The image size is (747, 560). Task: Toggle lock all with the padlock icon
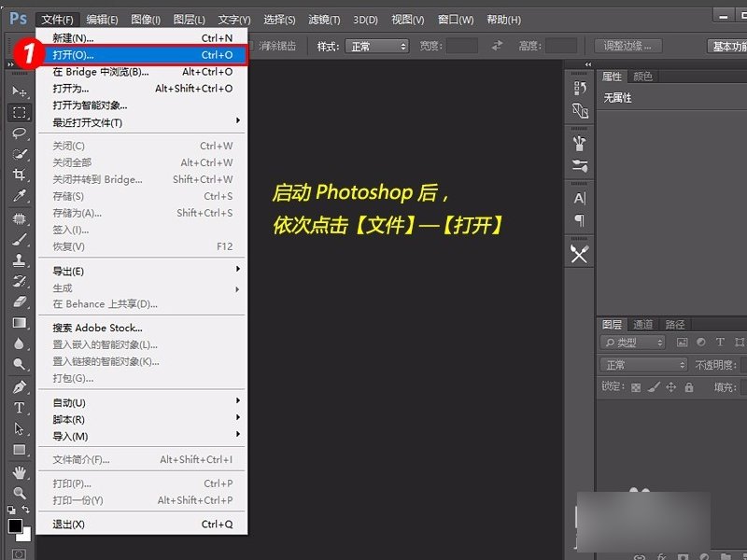pyautogui.click(x=688, y=388)
